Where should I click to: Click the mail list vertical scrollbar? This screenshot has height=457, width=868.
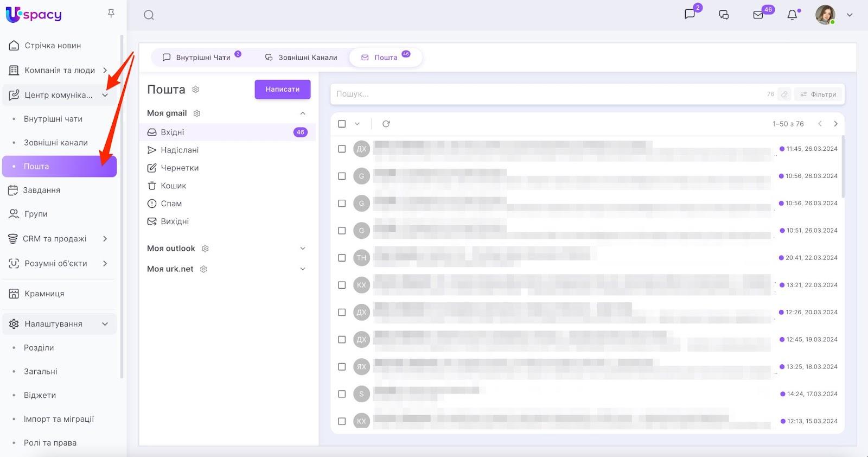tap(843, 167)
